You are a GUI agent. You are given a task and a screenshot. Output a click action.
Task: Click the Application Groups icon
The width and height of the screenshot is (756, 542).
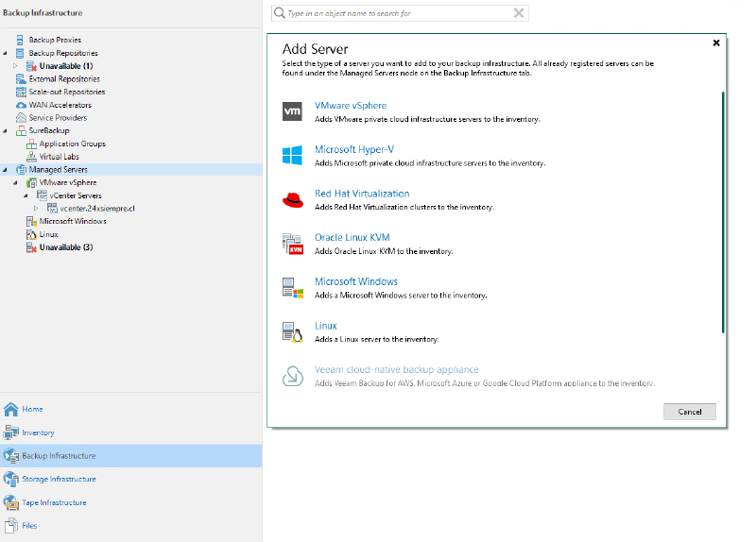coord(31,144)
